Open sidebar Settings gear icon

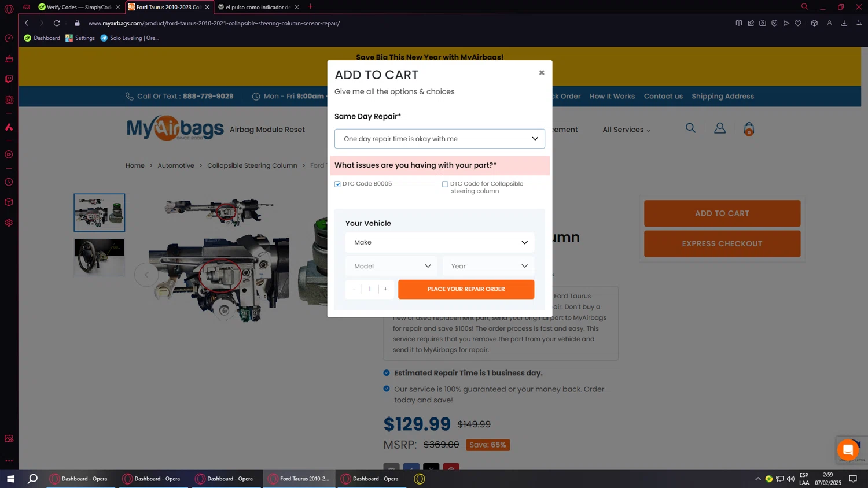point(9,223)
